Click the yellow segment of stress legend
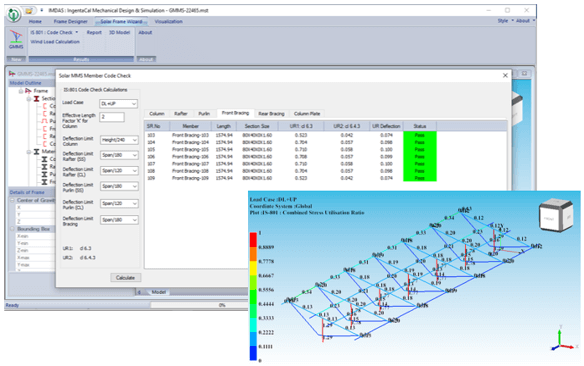The width and height of the screenshot is (584, 366). point(253,268)
